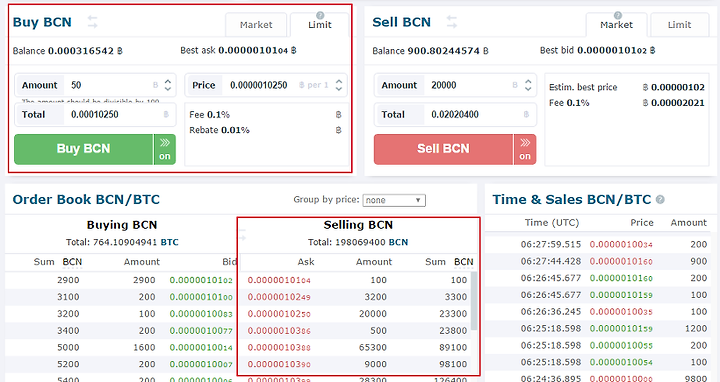Toggle quick-buy 'on' arrow button
720x382 pixels.
click(x=165, y=149)
